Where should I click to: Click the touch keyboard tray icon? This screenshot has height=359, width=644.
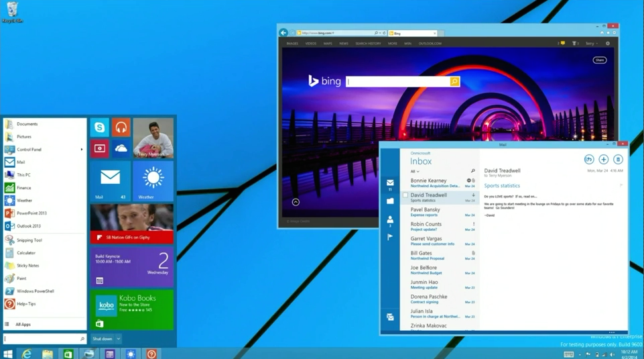568,354
